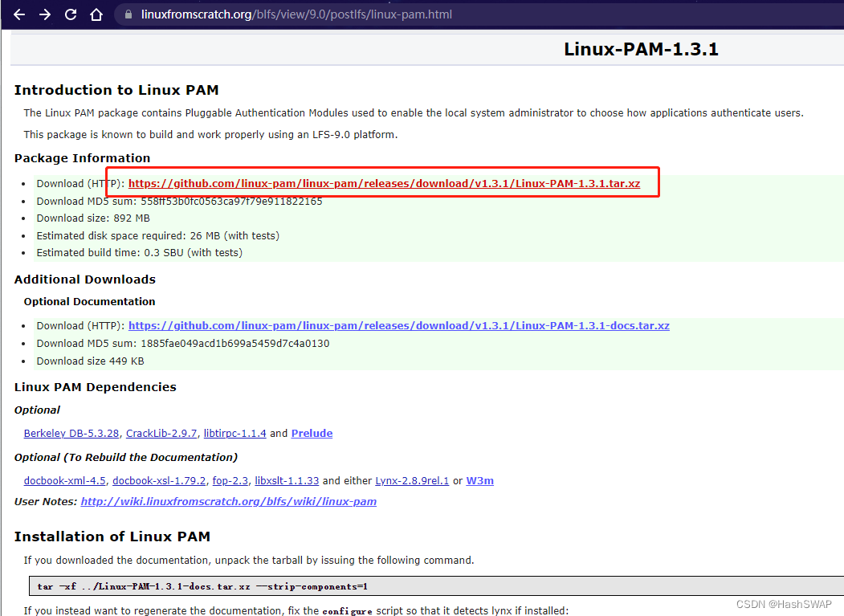The image size is (844, 616).
Task: Click 'Download size 449 KB' text
Action: (91, 361)
